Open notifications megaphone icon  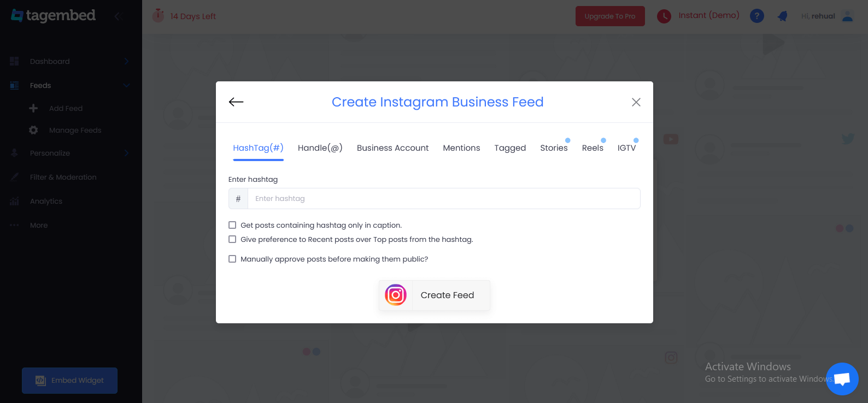point(783,16)
